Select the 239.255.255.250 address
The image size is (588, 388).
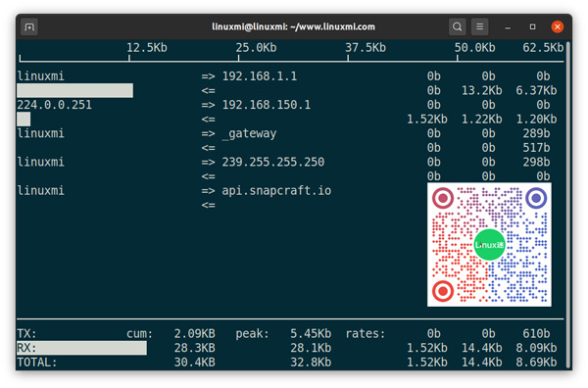(x=273, y=162)
